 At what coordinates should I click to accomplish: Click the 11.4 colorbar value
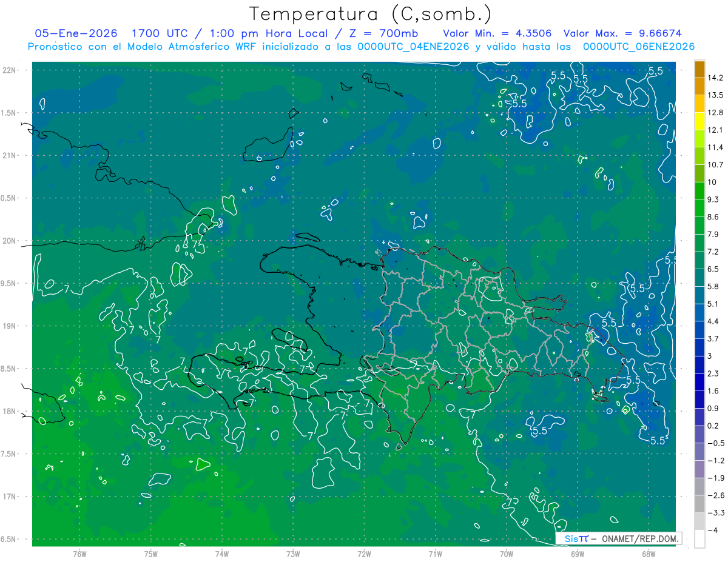click(x=715, y=147)
